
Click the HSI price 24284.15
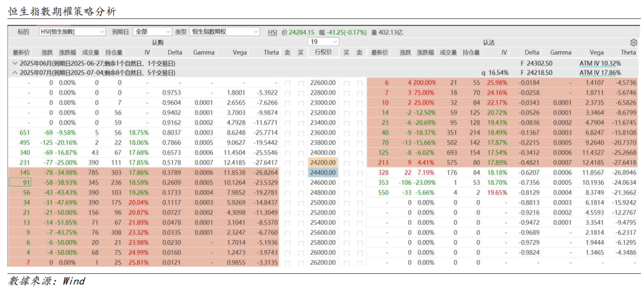302,32
